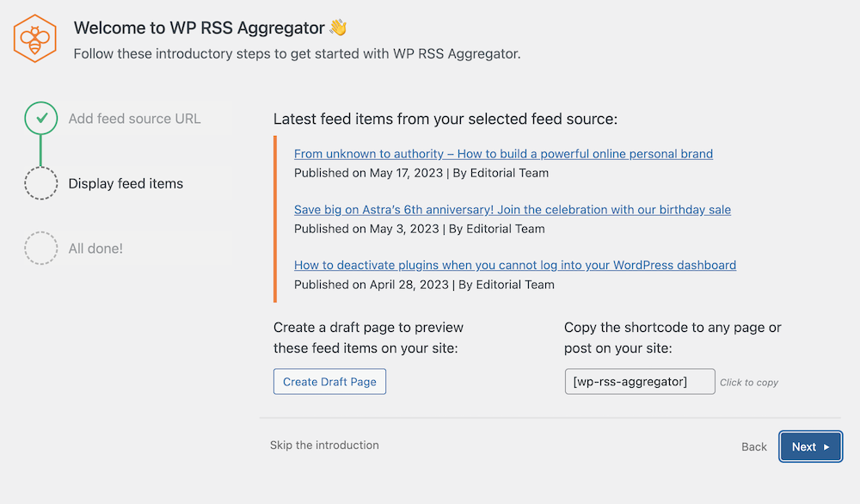The width and height of the screenshot is (860, 504).
Task: Click the WP RSS Aggregator bee logo
Action: click(x=35, y=39)
